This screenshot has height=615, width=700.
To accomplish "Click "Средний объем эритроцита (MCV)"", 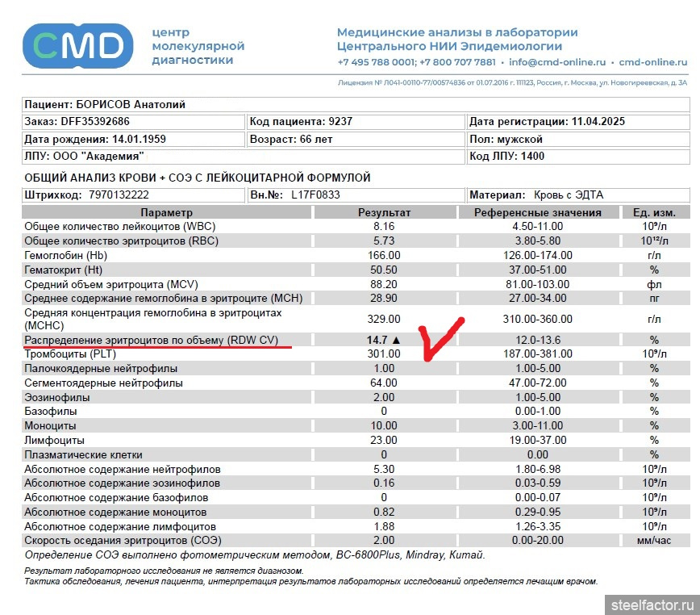I will click(111, 285).
